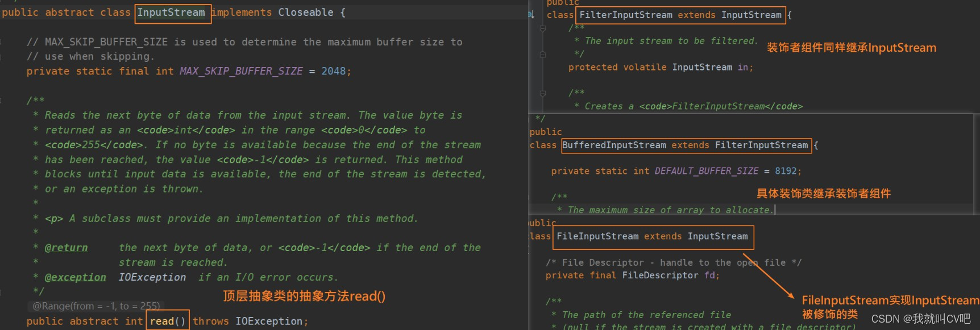Viewport: 980px width, 330px height.
Task: Click the value 2048
Action: tap(333, 71)
